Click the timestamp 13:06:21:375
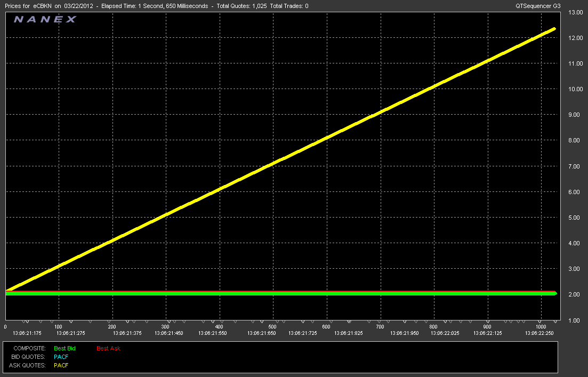 click(127, 333)
